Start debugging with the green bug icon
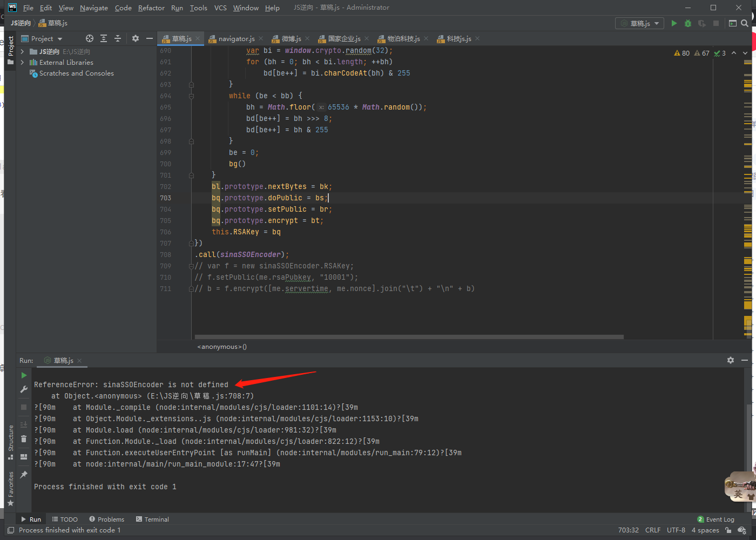Screen dimensions: 756x540 pos(688,23)
